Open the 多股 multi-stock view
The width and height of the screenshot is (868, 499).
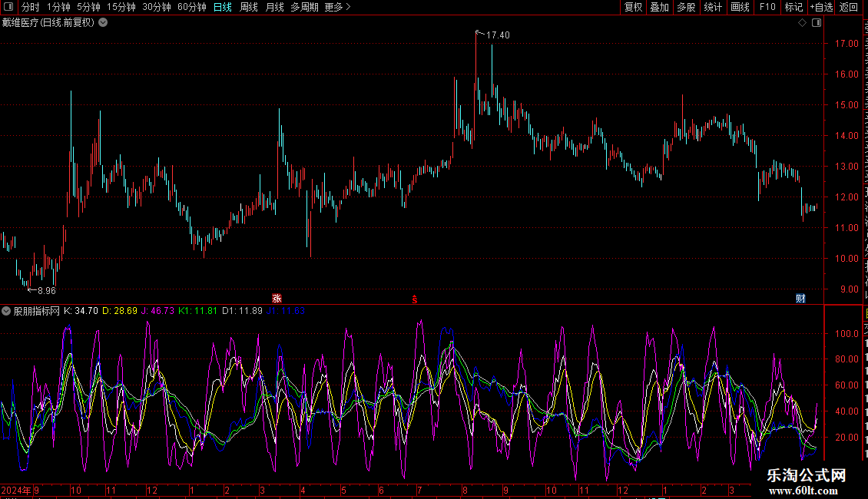click(686, 7)
